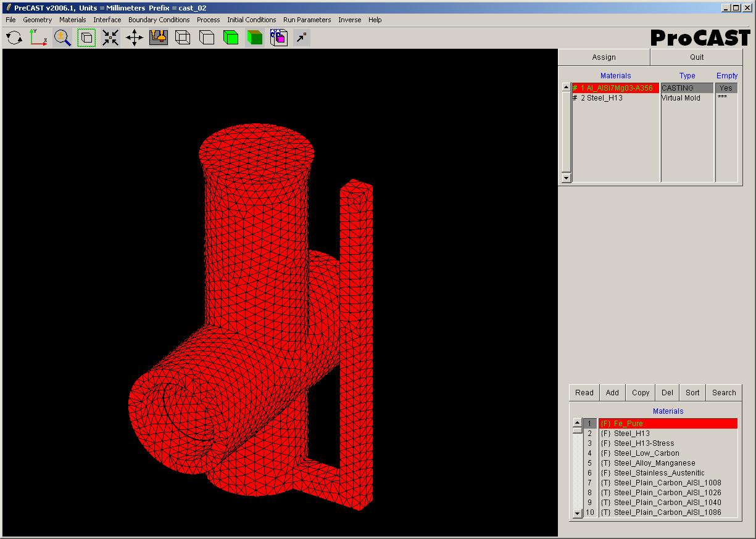This screenshot has width=756, height=539.
Task: Click the Empty 'Yes' cell
Action: (x=726, y=88)
